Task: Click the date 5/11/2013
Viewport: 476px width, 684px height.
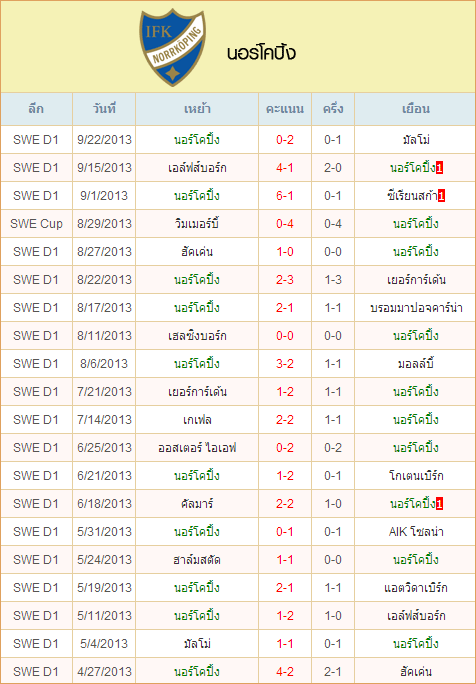Action: 104,616
